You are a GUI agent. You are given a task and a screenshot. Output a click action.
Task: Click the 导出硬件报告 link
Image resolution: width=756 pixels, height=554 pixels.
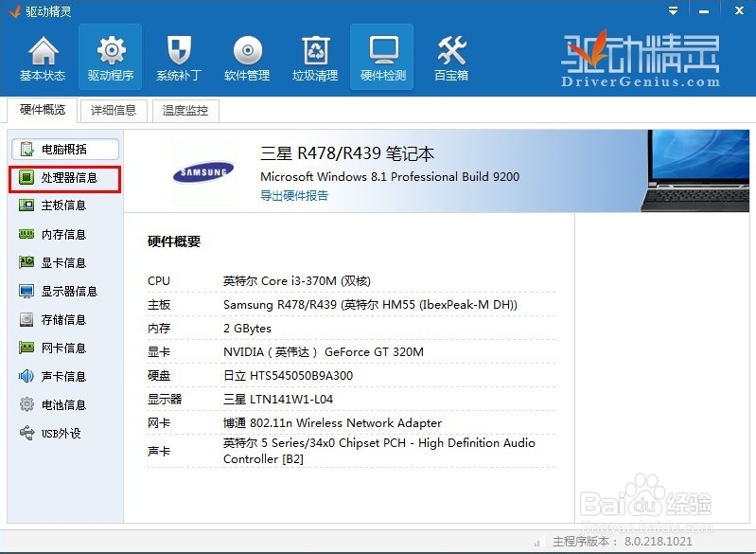[294, 195]
